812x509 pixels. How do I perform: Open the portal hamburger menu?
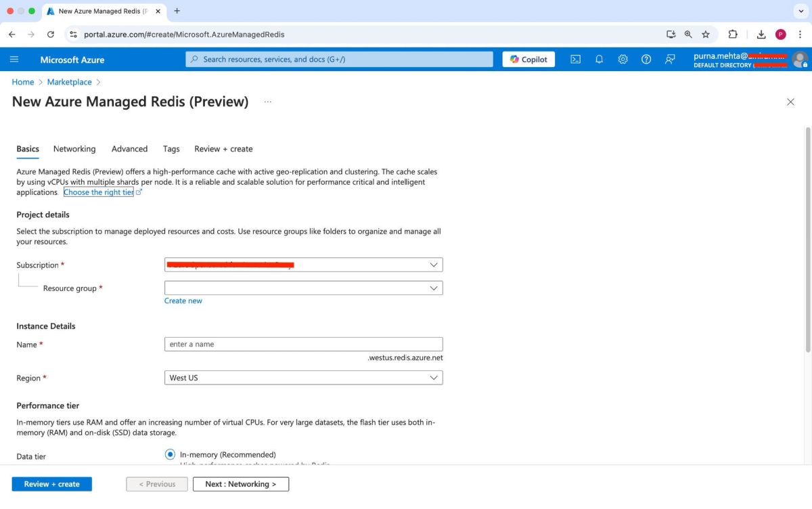[x=14, y=59]
